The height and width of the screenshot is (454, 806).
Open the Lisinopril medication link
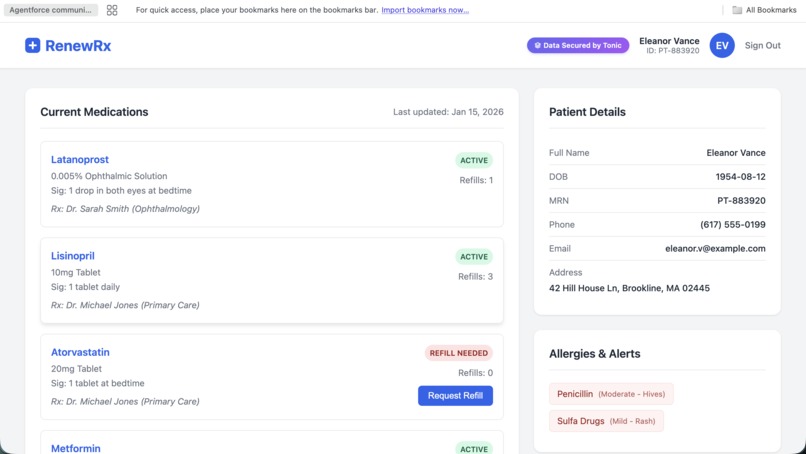72,256
